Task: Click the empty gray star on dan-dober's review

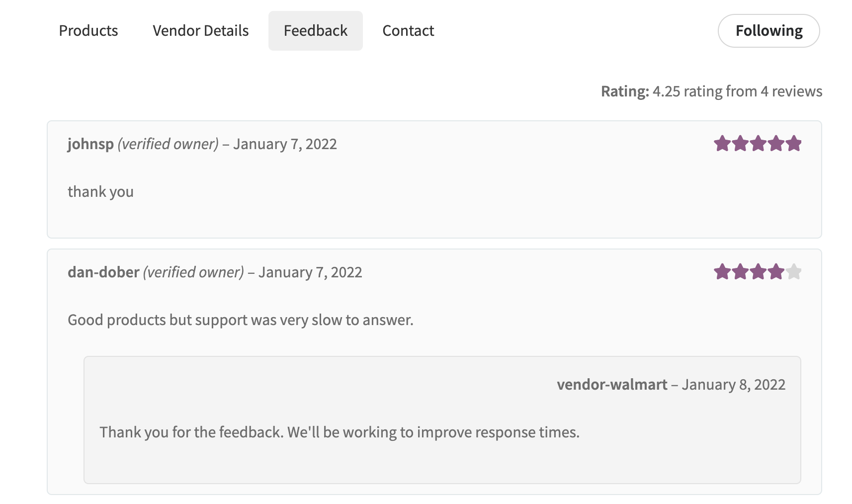Action: pyautogui.click(x=794, y=272)
